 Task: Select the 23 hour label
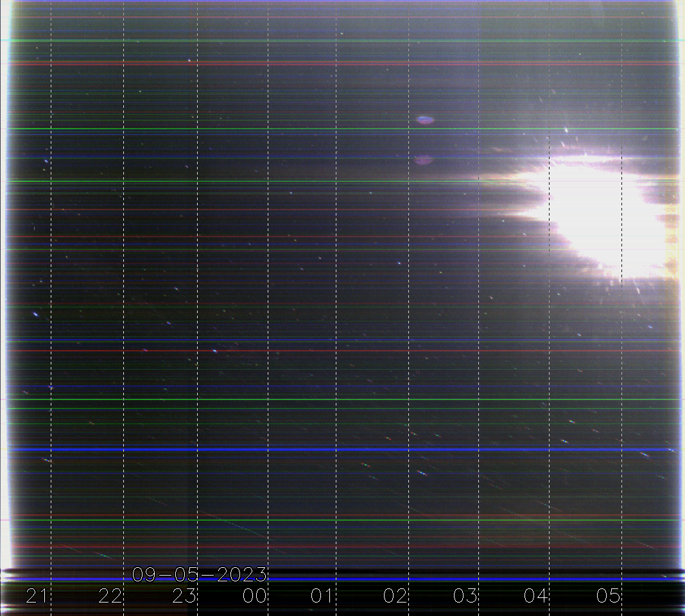[x=184, y=596]
